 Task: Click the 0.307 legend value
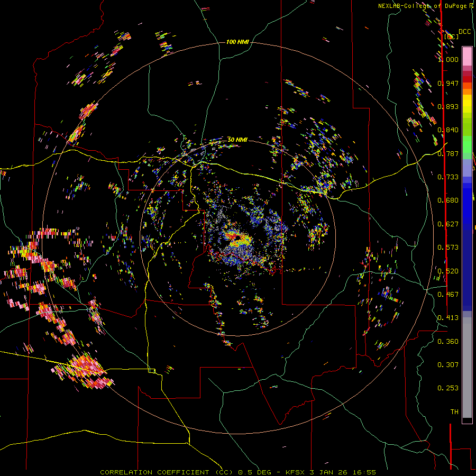coord(448,365)
